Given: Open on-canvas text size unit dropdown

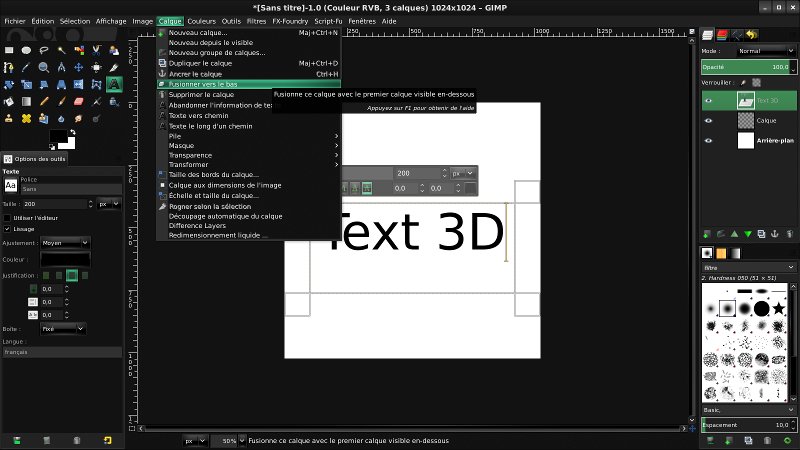Looking at the screenshot, I should [x=463, y=173].
